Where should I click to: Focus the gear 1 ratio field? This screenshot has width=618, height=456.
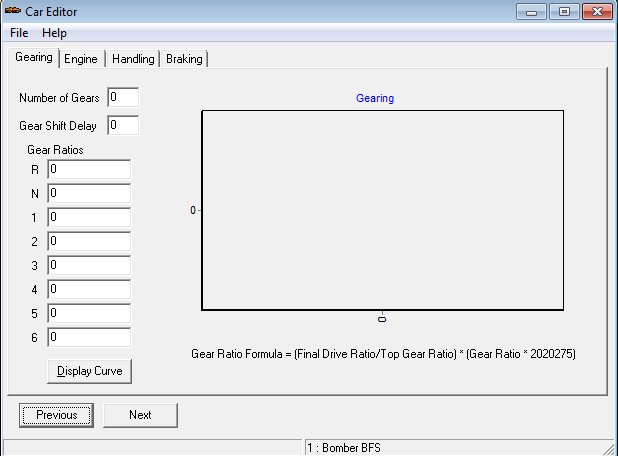[x=89, y=217]
